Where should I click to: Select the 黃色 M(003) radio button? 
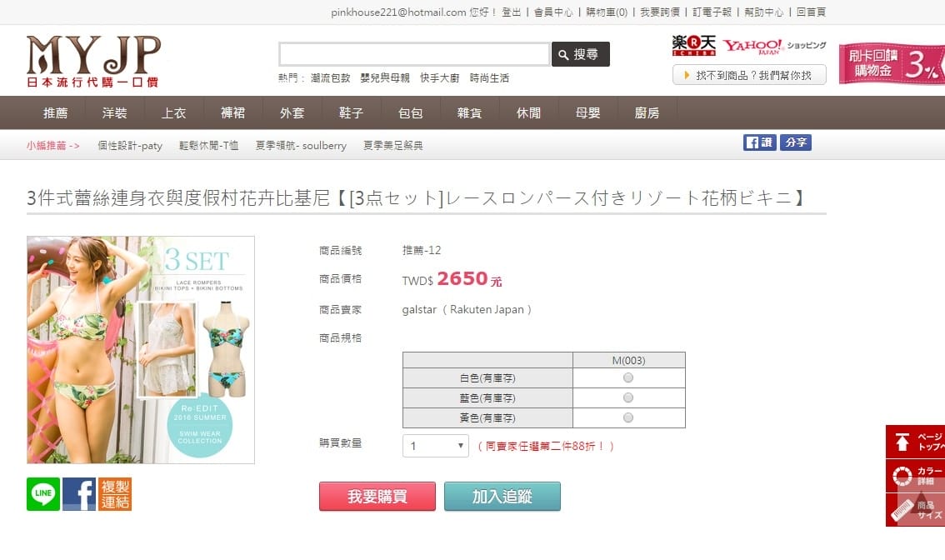point(628,417)
